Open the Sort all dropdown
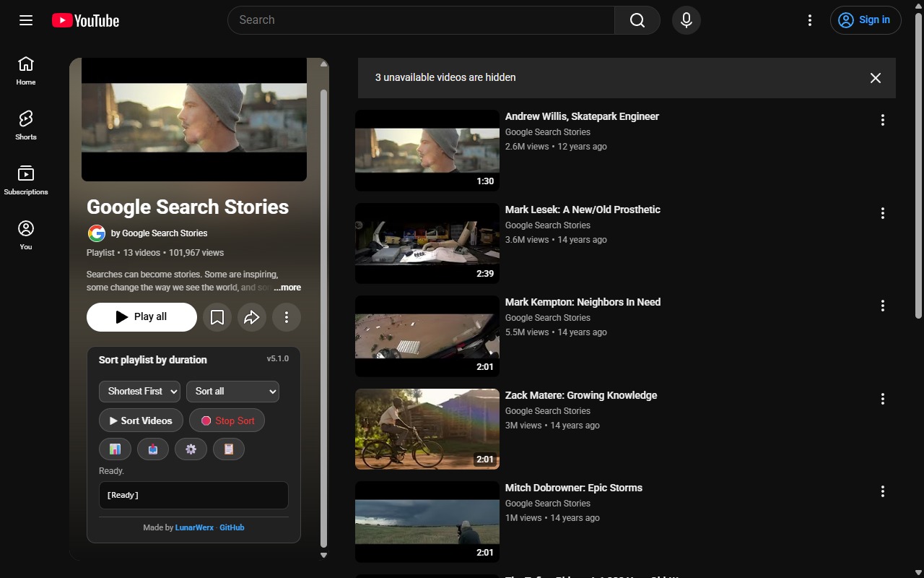This screenshot has width=924, height=578. pyautogui.click(x=232, y=392)
